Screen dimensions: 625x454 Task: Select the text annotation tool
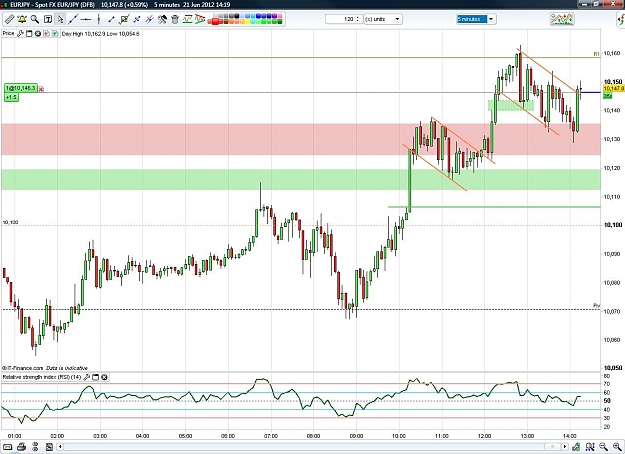pos(48,19)
